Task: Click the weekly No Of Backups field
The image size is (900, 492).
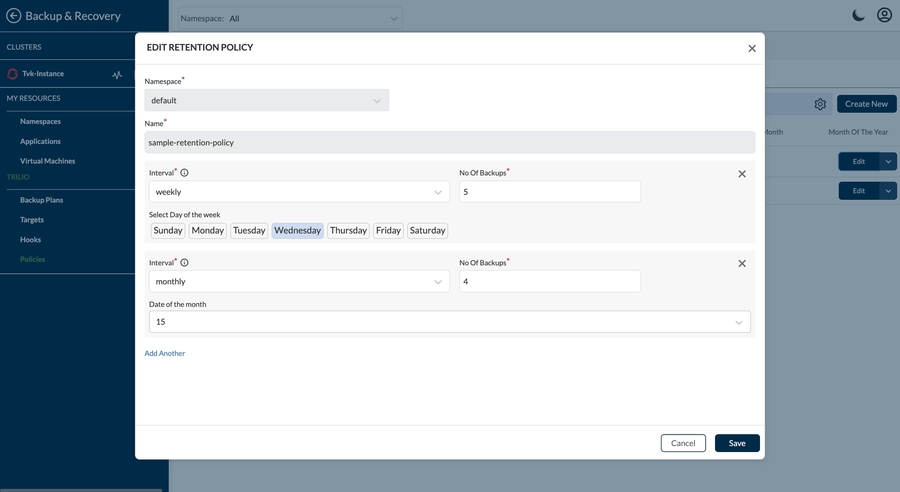Action: tap(549, 192)
